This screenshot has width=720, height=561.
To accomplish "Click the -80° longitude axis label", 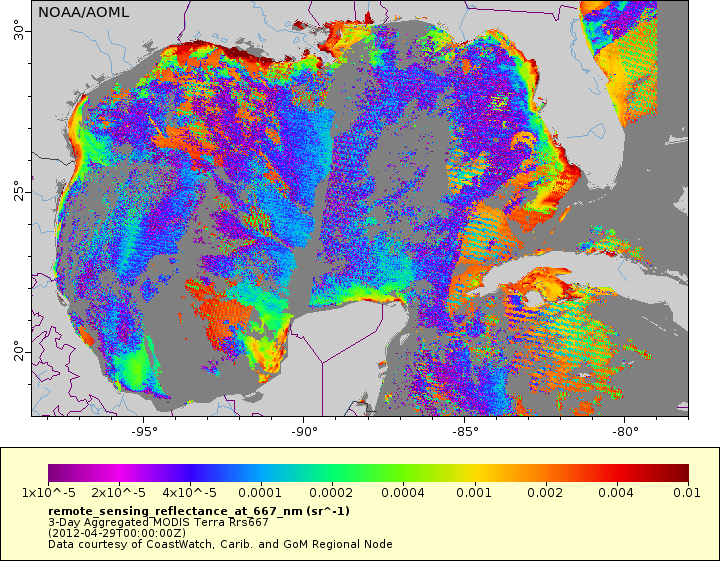I will (625, 432).
